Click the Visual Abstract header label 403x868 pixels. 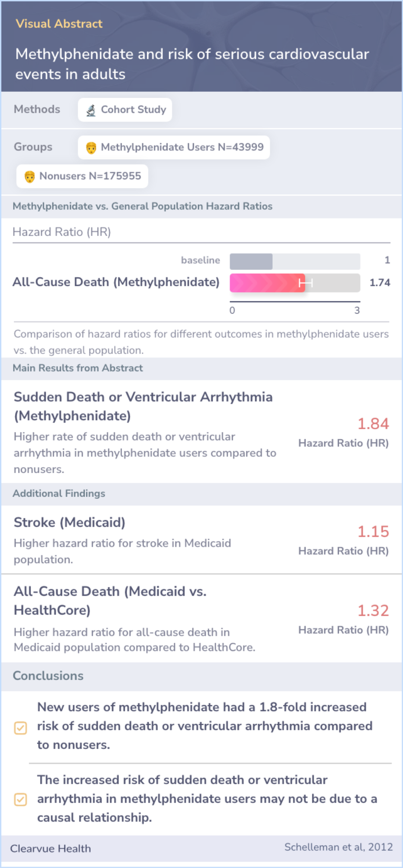59,23
